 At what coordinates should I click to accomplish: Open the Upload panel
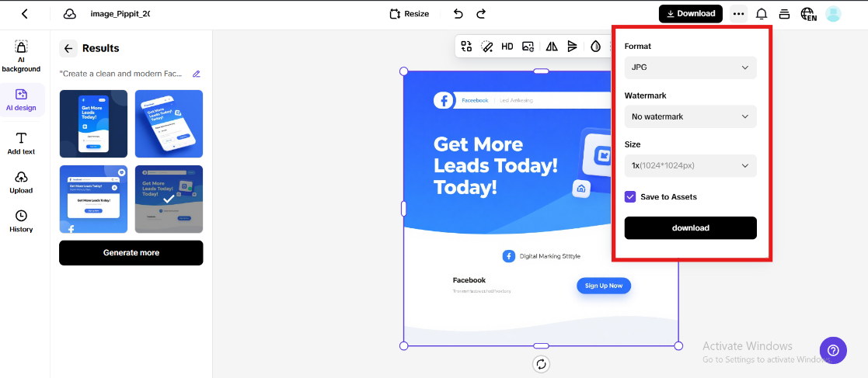(x=21, y=183)
